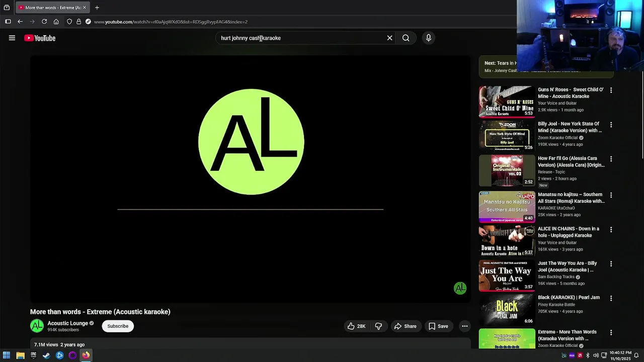Open Guns N' Roses Sweet Child title link

tap(571, 93)
